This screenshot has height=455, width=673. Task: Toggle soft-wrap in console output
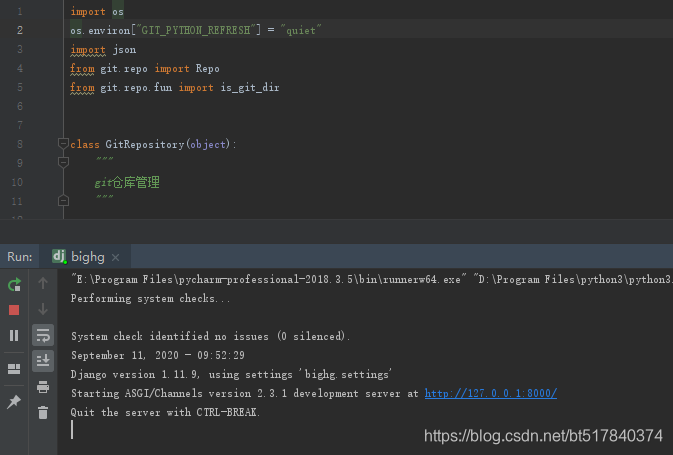43,335
